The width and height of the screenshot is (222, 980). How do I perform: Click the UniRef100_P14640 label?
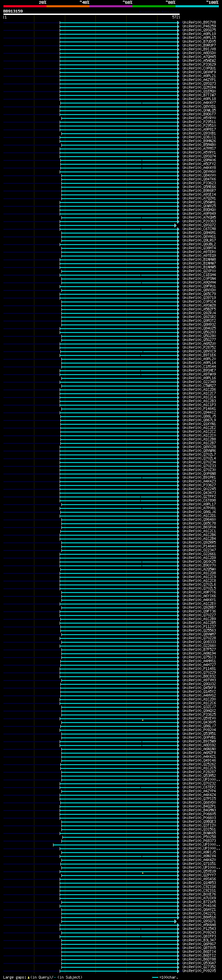coord(199,547)
